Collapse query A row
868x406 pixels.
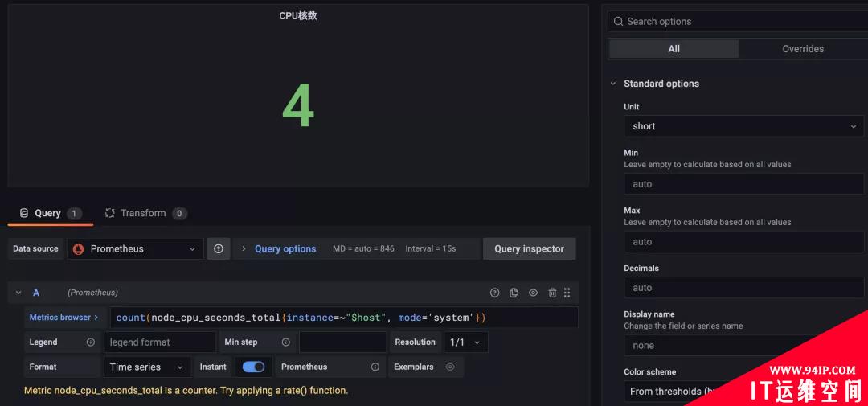pyautogui.click(x=18, y=293)
